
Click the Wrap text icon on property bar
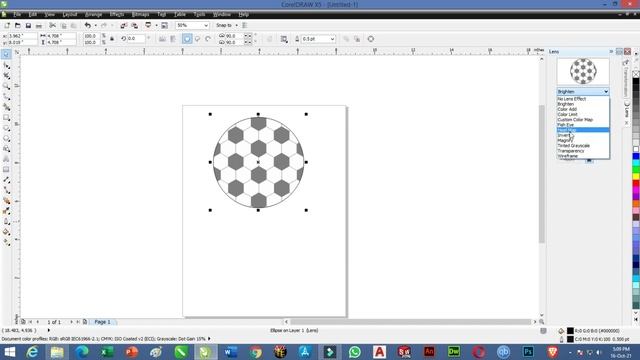point(284,39)
